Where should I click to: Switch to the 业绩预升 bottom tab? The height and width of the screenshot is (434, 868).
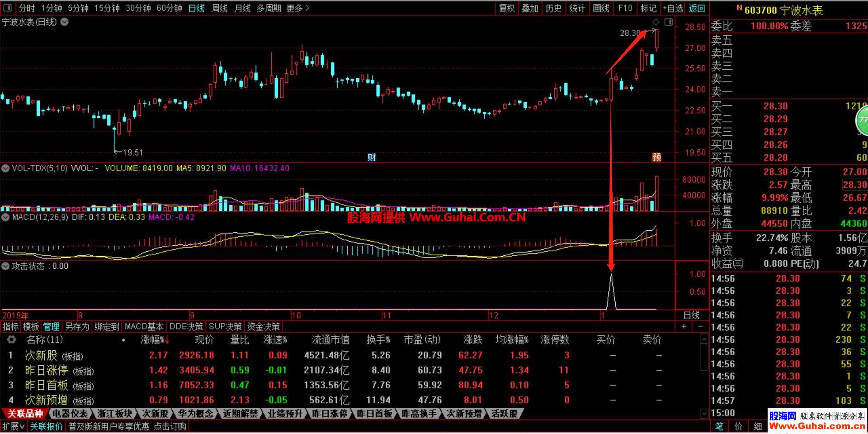click(285, 414)
